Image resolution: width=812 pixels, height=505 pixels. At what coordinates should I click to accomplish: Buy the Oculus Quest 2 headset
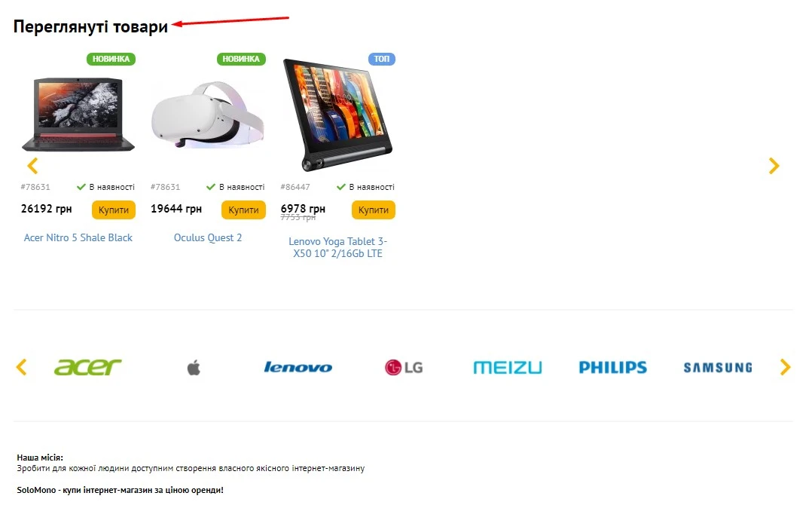click(x=243, y=210)
